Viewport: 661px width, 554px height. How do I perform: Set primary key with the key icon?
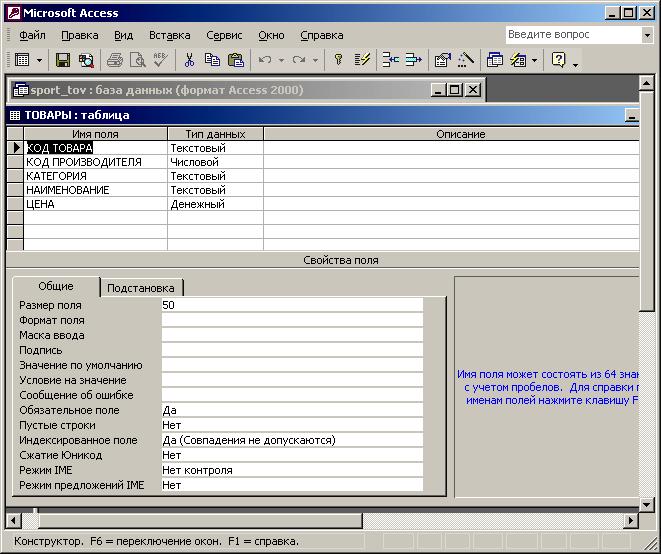click(338, 60)
